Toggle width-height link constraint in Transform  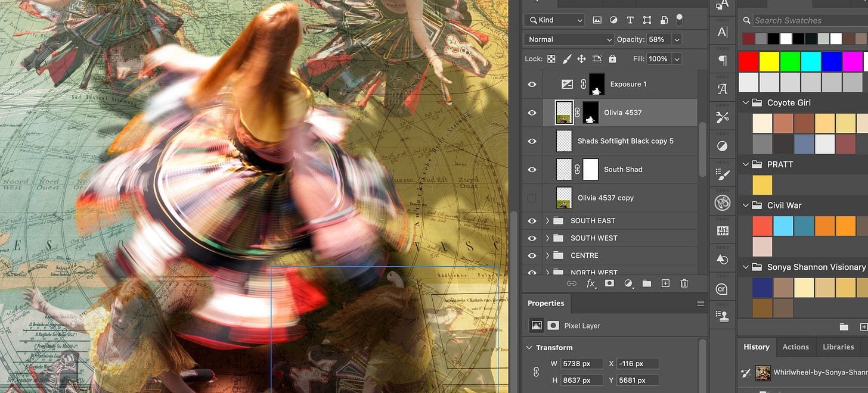tap(535, 372)
